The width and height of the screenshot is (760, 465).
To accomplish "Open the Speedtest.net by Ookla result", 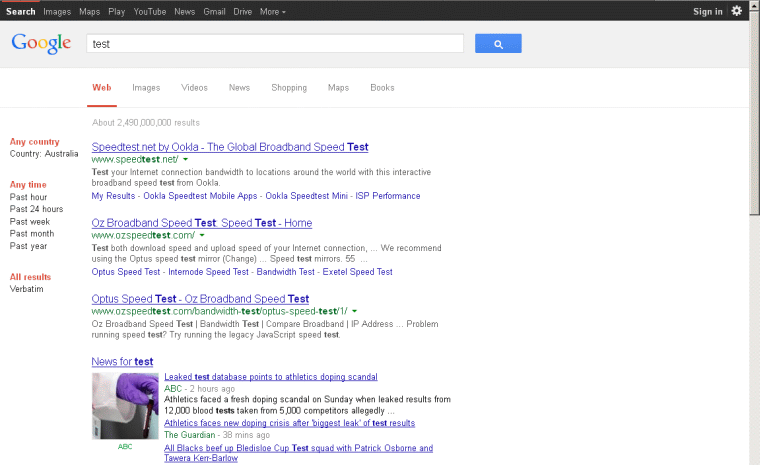I will [x=230, y=147].
